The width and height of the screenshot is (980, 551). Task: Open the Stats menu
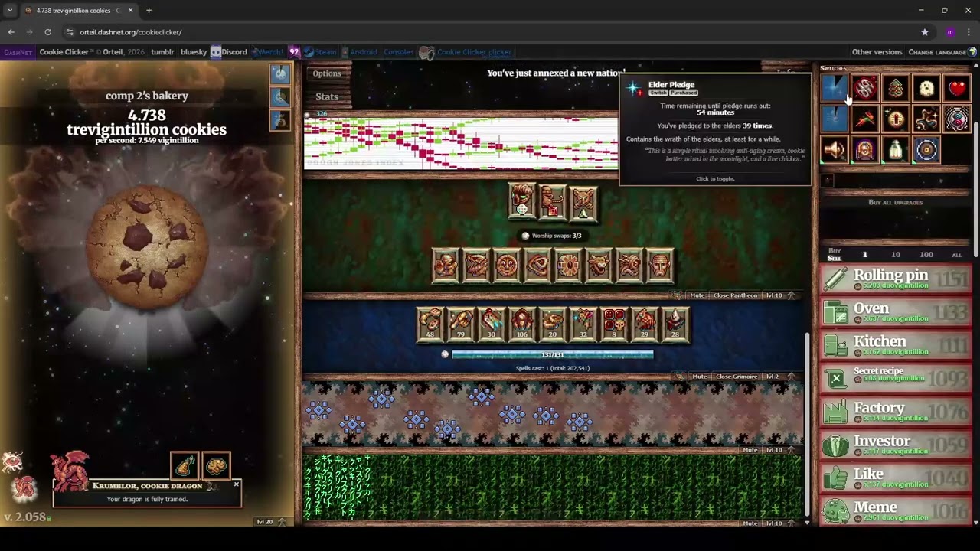(x=327, y=96)
